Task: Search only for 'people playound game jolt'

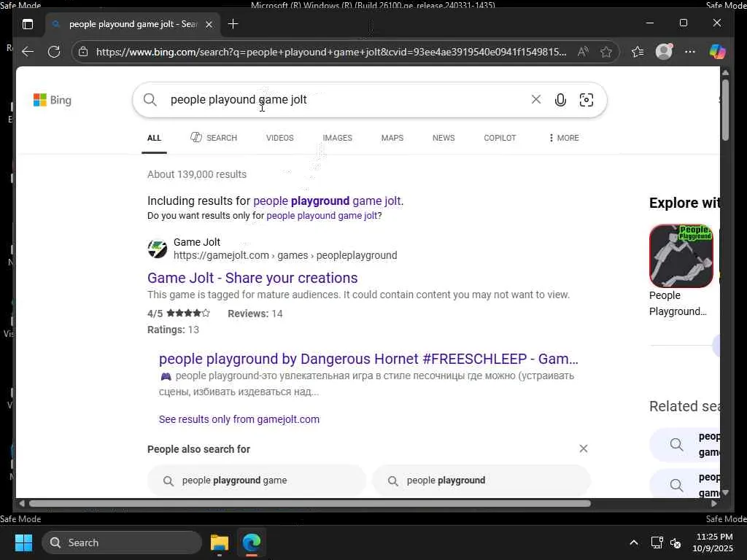Action: [x=322, y=216]
